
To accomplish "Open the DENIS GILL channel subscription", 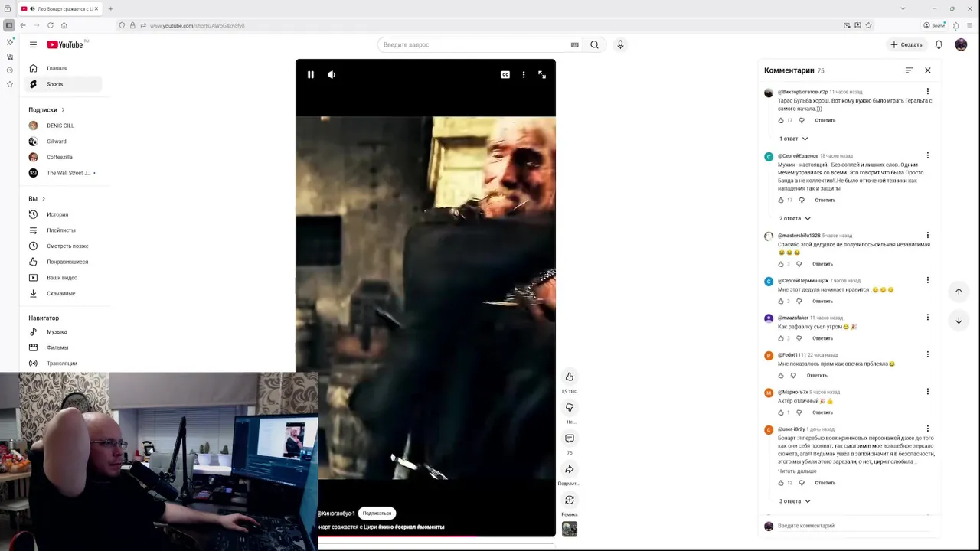I will coord(61,126).
